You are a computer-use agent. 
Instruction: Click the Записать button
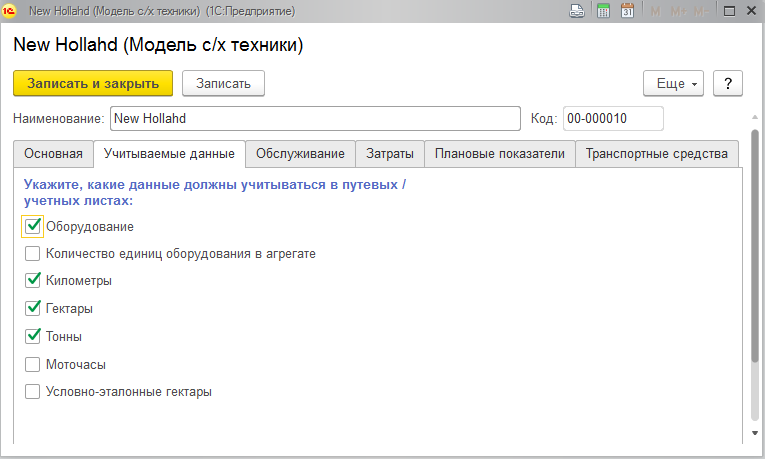(223, 83)
